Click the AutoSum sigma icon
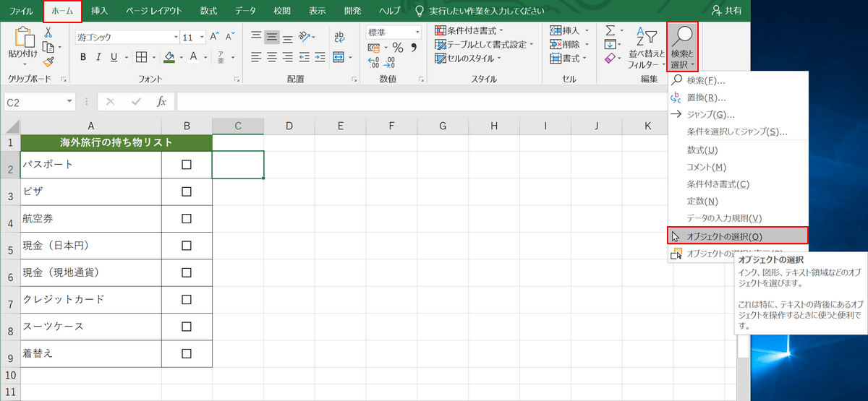 [x=610, y=30]
